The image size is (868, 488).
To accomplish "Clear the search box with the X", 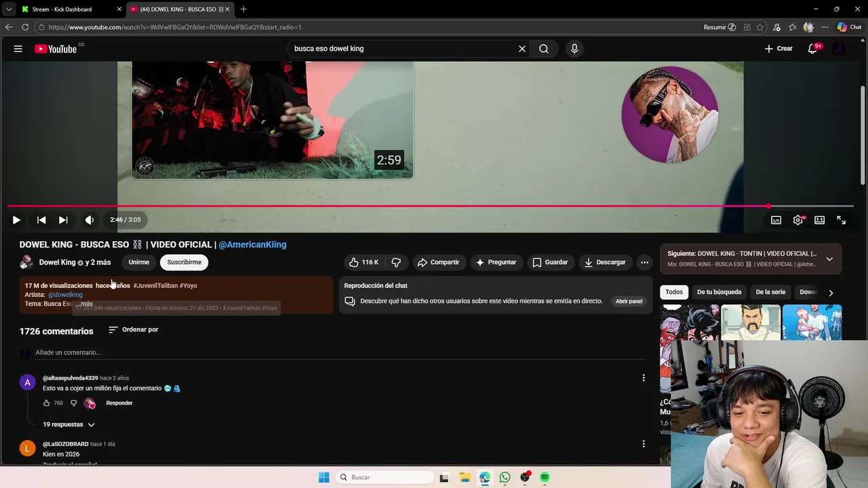I will tap(522, 49).
